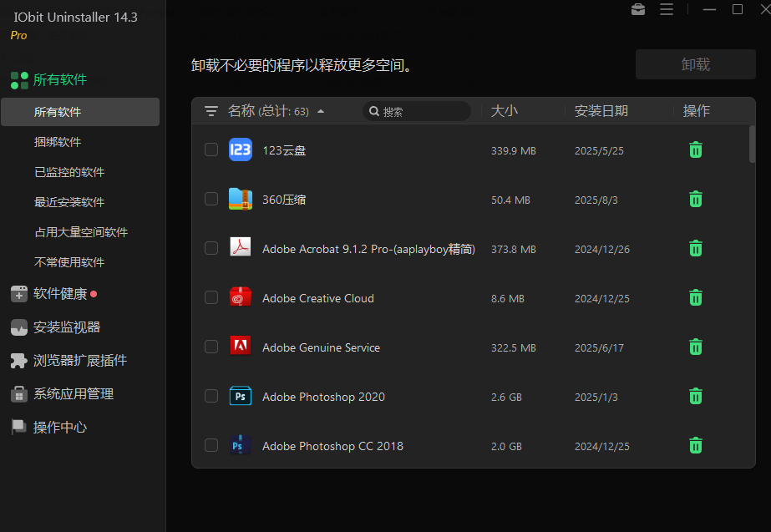The image size is (771, 532).
Task: Click the 2.6 GB size value
Action: tap(506, 398)
